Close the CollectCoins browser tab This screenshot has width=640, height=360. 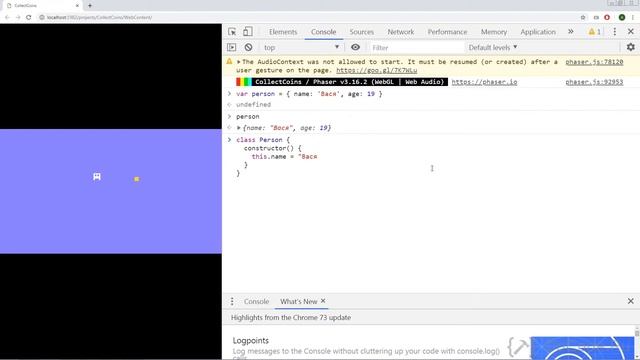coord(77,6)
